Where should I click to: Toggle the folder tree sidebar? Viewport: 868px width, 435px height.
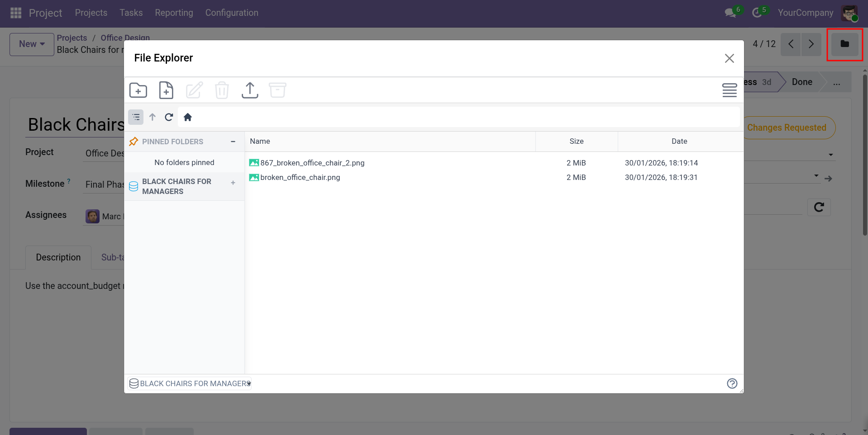[x=136, y=118]
